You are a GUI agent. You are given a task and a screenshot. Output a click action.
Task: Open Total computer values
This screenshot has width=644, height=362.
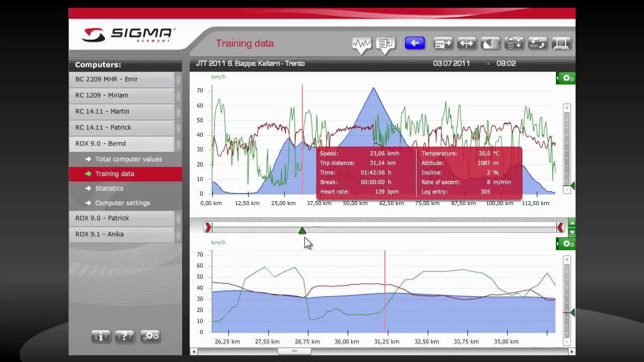coord(128,159)
